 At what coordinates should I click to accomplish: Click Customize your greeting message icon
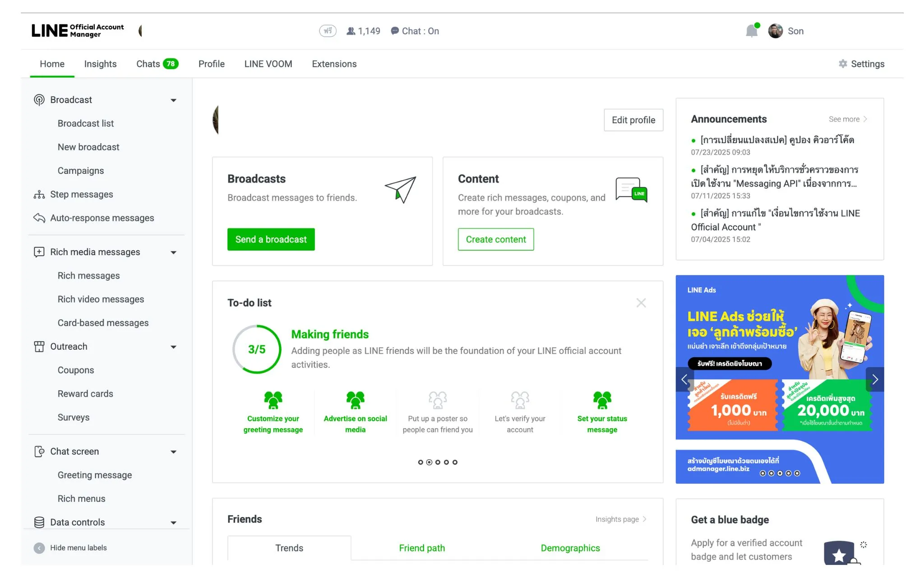273,400
